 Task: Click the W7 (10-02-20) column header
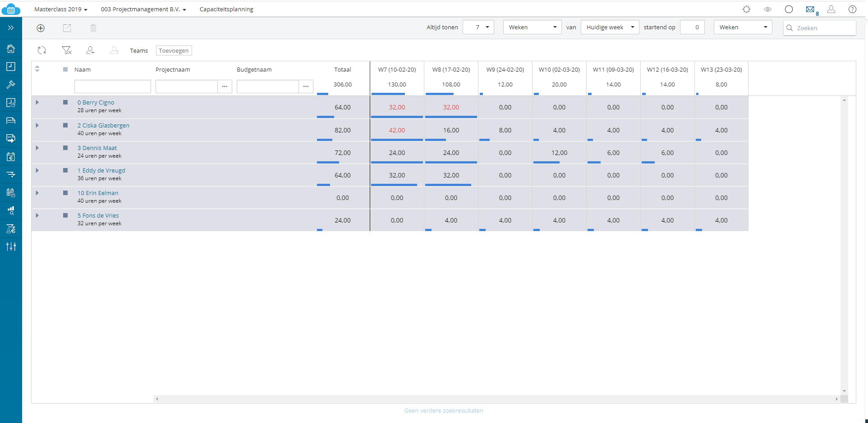(397, 69)
